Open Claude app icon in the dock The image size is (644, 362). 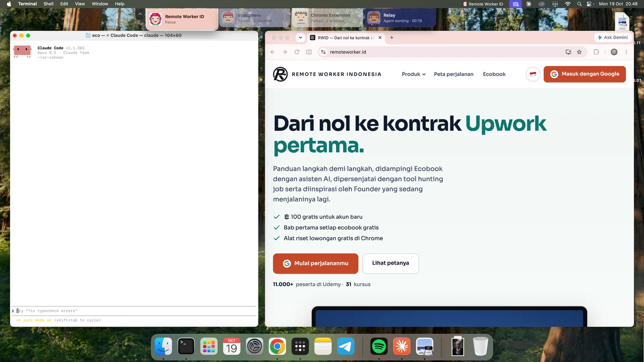[402, 346]
